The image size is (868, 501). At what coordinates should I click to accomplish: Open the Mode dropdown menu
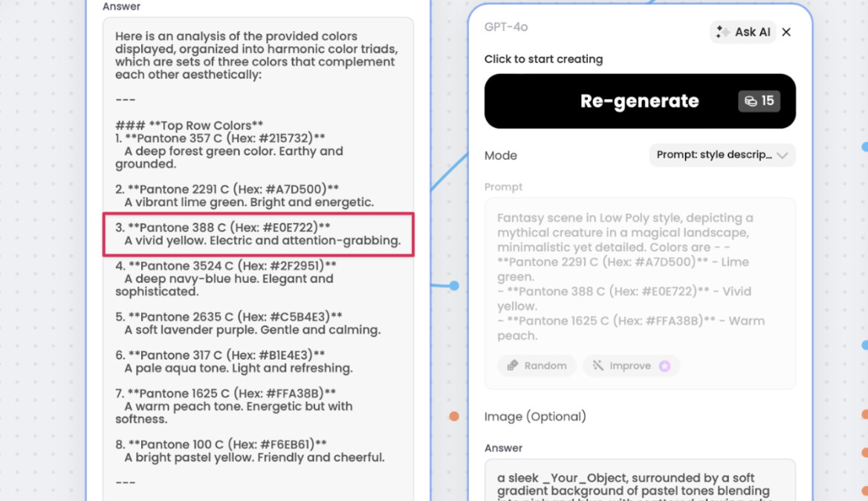tap(722, 155)
